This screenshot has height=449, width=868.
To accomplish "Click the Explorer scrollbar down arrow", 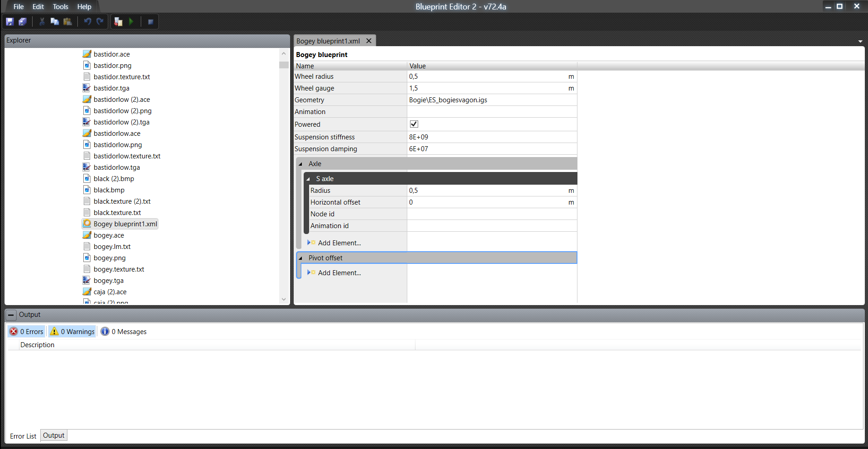I will [x=284, y=299].
